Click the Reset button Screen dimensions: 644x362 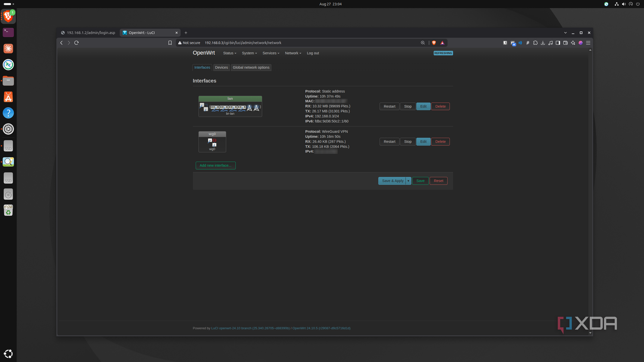438,181
